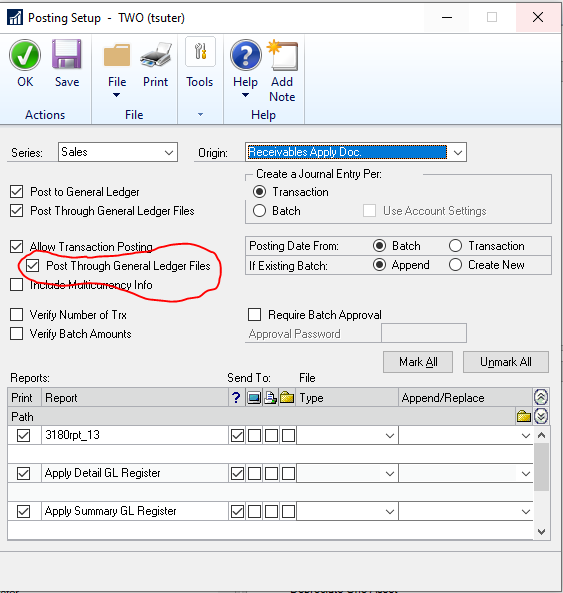Click the blue Help question mark icon
Viewport: 563px width, 593px height.
point(245,55)
